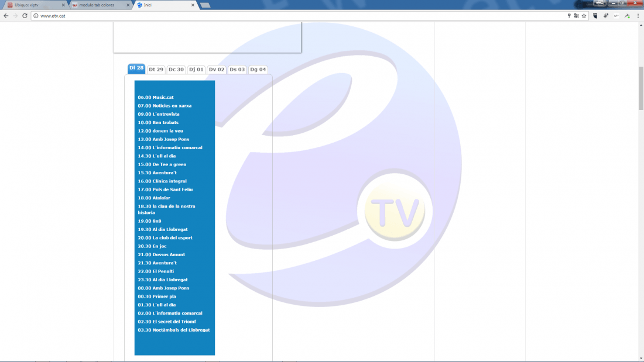This screenshot has width=644, height=362.
Task: Open Chrome three-dot menu
Action: click(x=638, y=16)
